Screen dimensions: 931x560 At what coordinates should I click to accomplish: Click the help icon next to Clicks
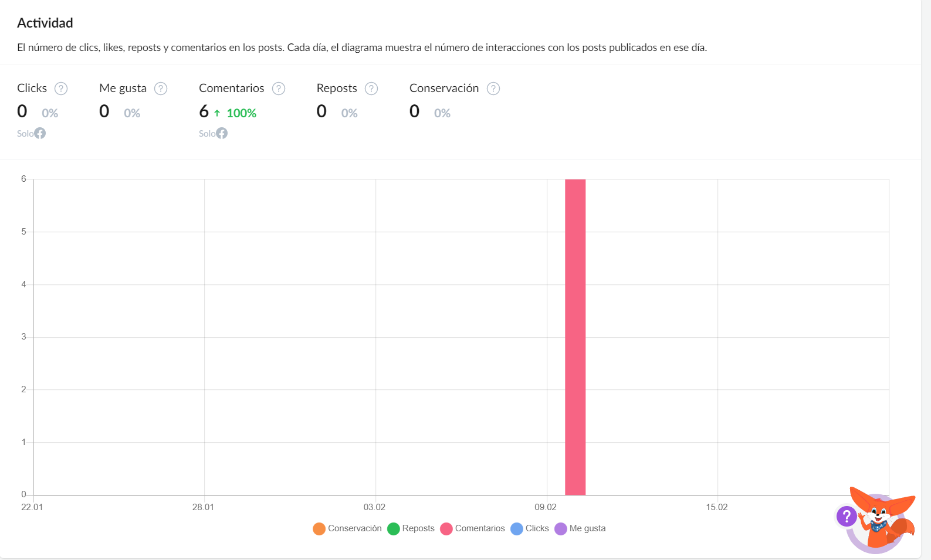(61, 89)
